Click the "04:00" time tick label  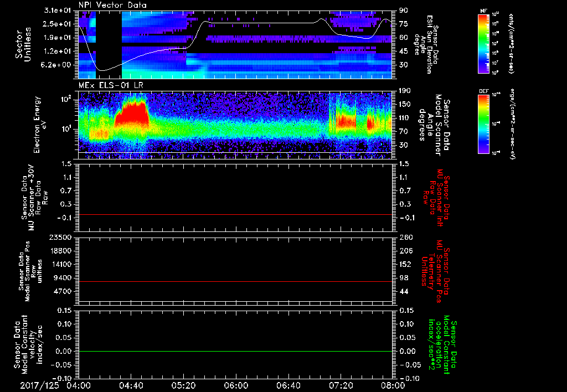click(79, 385)
